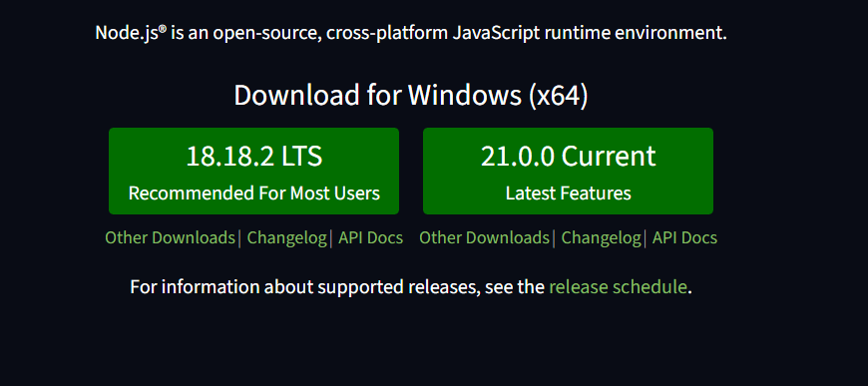This screenshot has width=868, height=386.
Task: View Changelog under 21.0.0 Current
Action: tap(602, 238)
